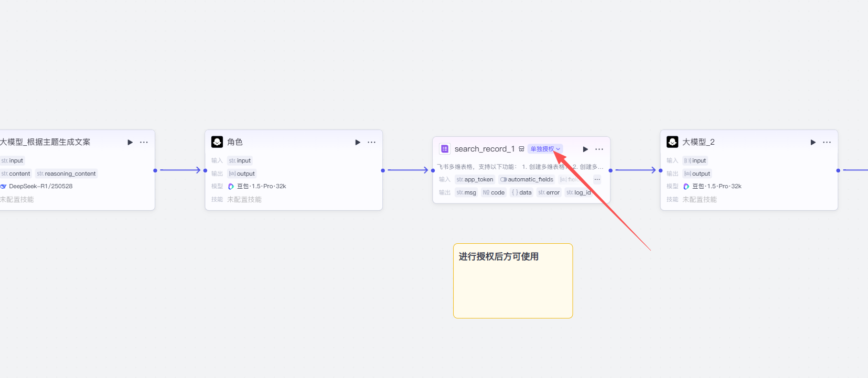
Task: Click the reasoning_content output tag
Action: pyautogui.click(x=67, y=174)
